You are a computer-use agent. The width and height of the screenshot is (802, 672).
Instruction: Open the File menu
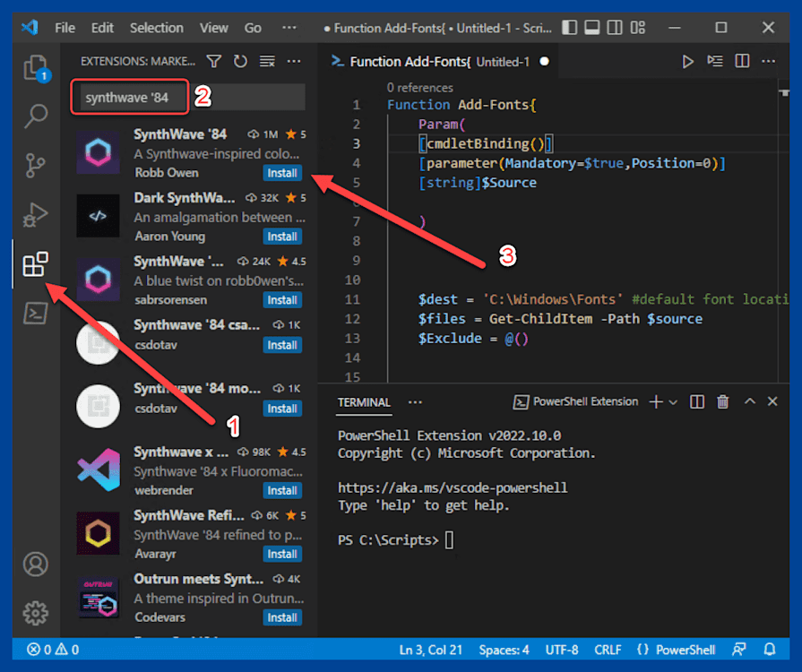pyautogui.click(x=64, y=28)
